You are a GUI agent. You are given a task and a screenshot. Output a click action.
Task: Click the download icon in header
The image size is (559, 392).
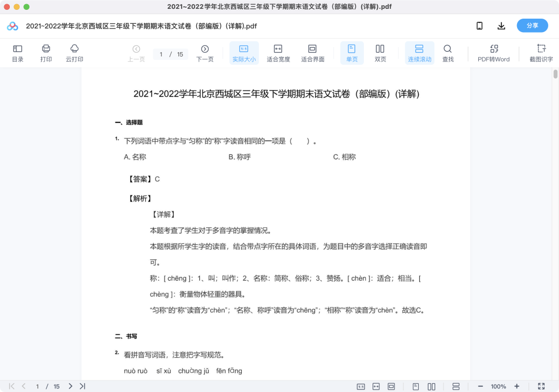pyautogui.click(x=501, y=26)
